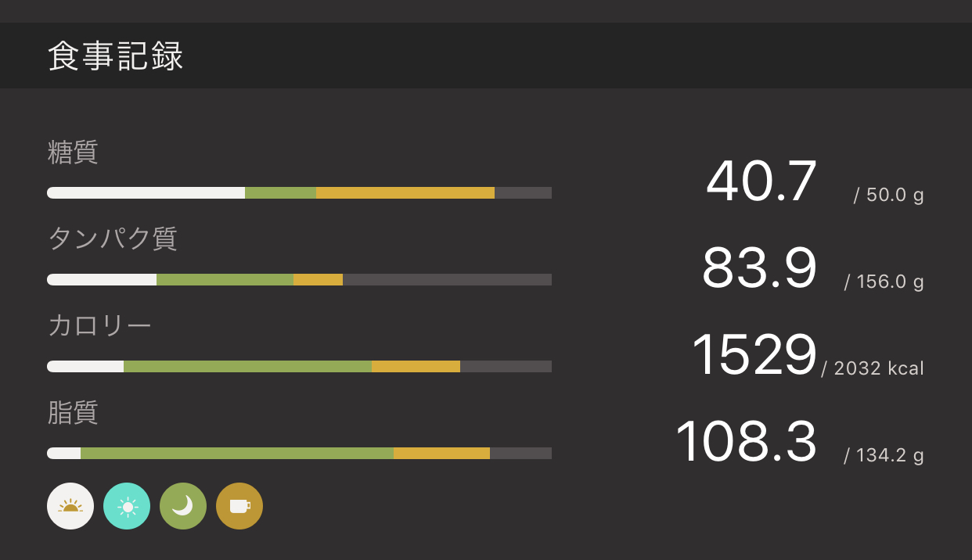Click the white segment of the タンパク質 bar

[x=102, y=280]
